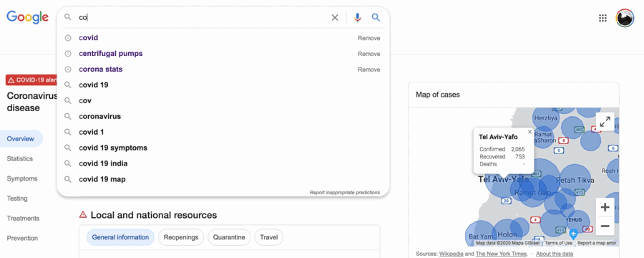Viewport: 644px width, 258px height.
Task: Open the Testing sidebar tab
Action: 17,199
